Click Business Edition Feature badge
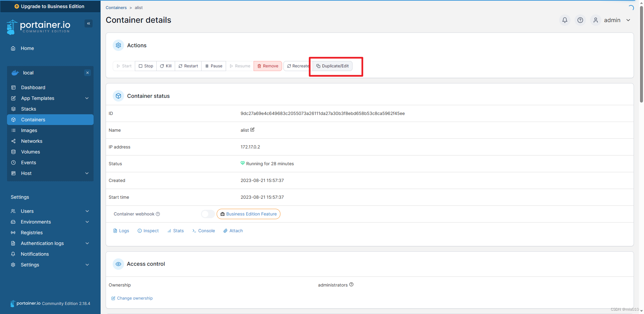The image size is (644, 314). (x=249, y=214)
